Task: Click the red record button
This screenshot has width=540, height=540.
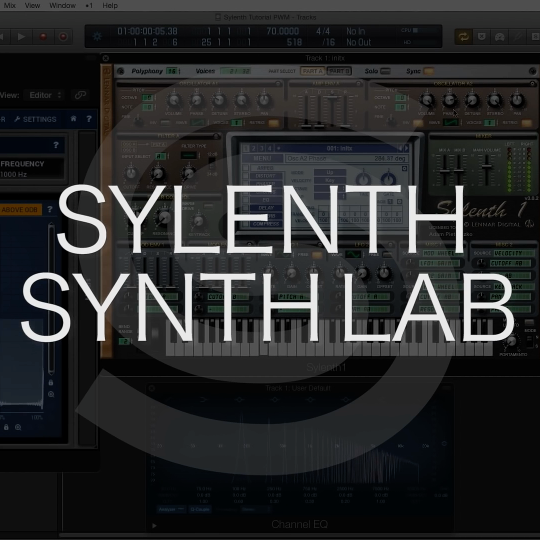Action: (x=43, y=37)
